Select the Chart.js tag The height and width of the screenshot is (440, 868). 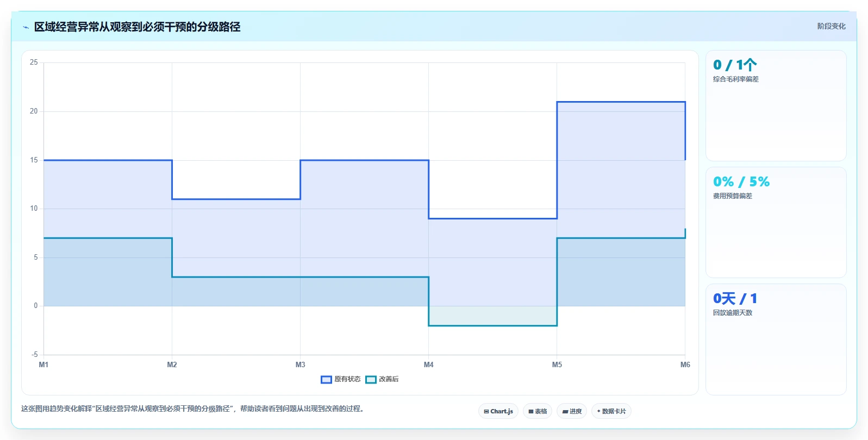498,411
